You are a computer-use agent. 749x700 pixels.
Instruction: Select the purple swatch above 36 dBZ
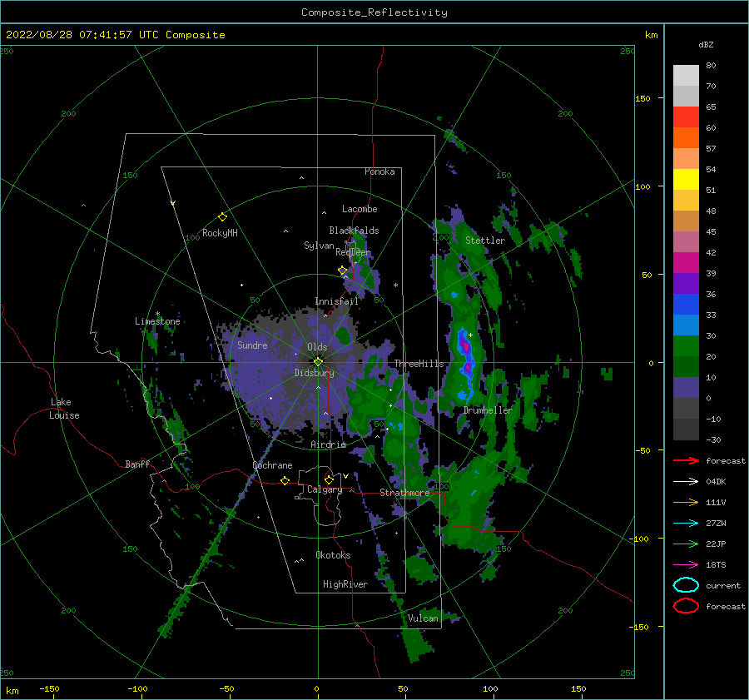pyautogui.click(x=686, y=283)
